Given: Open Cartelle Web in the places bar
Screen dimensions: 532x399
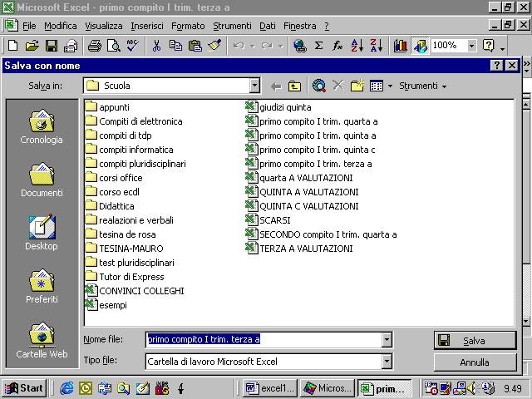Looking at the screenshot, I should pyautogui.click(x=42, y=340).
